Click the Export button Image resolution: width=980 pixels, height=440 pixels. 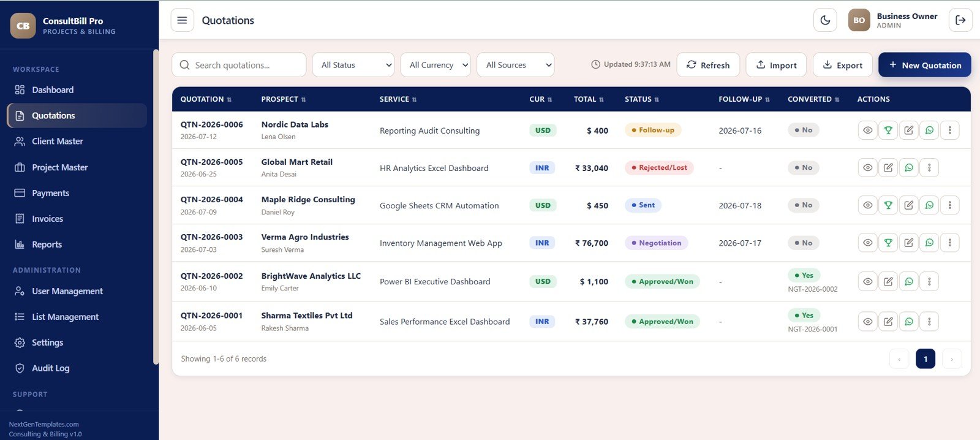coord(843,65)
